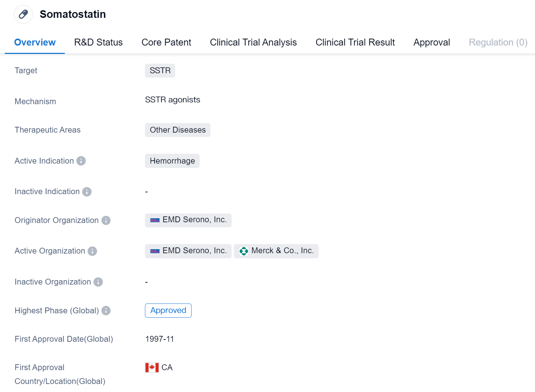Click the pill drug icon beside Somatostatin
535x392 pixels.
pos(23,14)
